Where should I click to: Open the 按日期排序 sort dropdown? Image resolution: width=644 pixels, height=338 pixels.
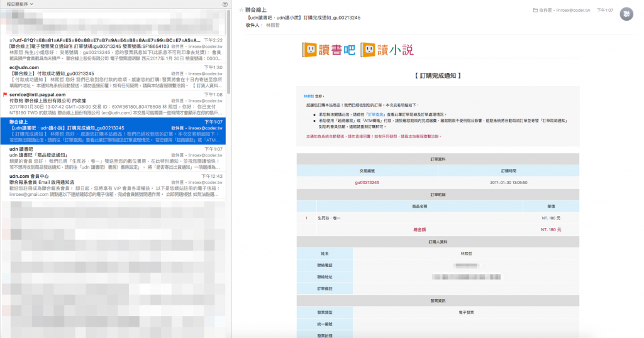tap(19, 4)
